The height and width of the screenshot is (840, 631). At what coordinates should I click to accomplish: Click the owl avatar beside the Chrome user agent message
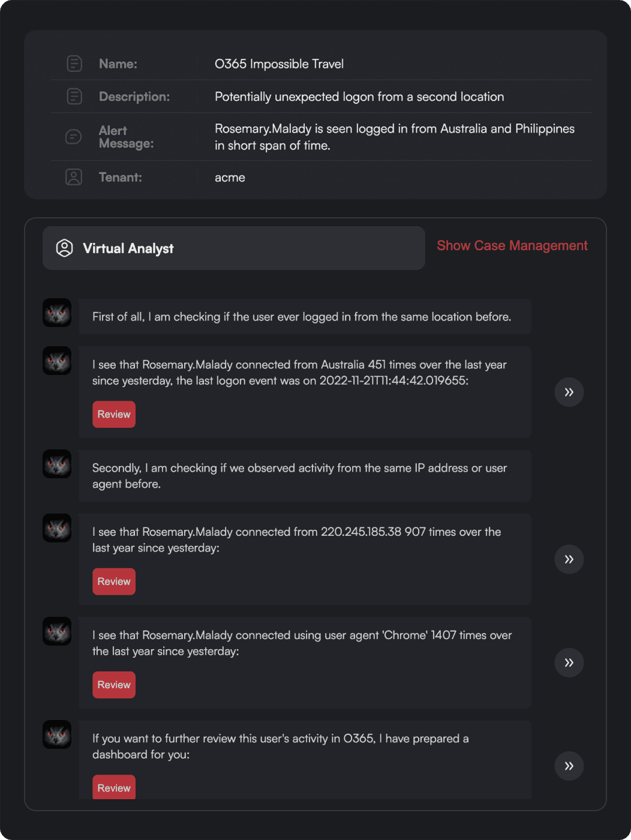pos(56,631)
